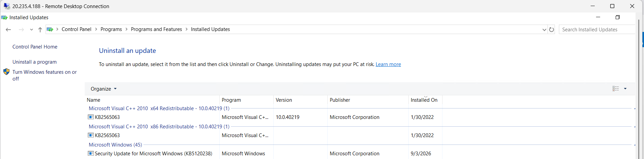The width and height of the screenshot is (644, 159).
Task: Open the recent locations dropdown arrow
Action: pyautogui.click(x=31, y=30)
